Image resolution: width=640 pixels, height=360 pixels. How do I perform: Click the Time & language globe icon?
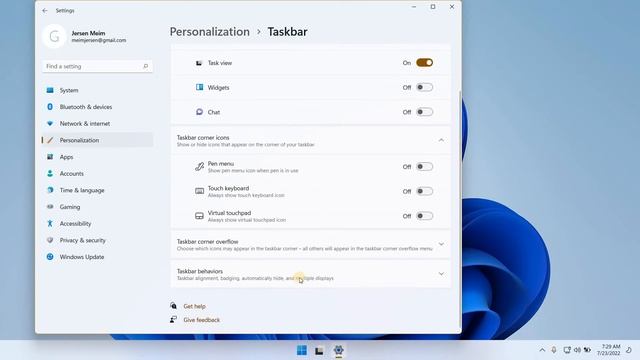click(50, 190)
